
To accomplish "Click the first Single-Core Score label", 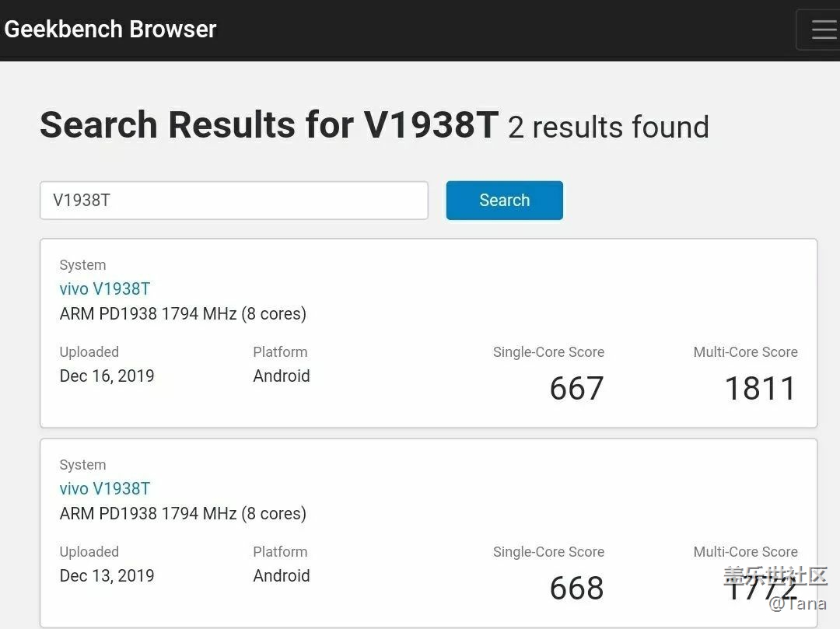I will point(548,351).
